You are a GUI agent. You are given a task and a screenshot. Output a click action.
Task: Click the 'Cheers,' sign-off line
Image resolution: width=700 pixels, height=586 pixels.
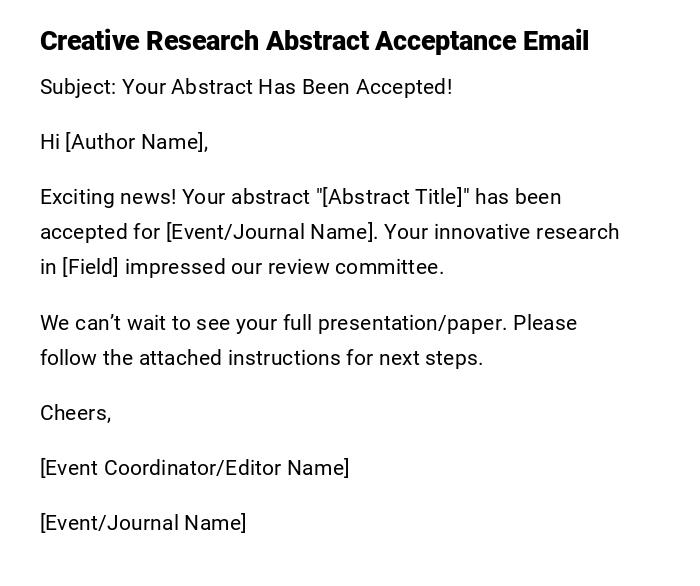pyautogui.click(x=75, y=413)
